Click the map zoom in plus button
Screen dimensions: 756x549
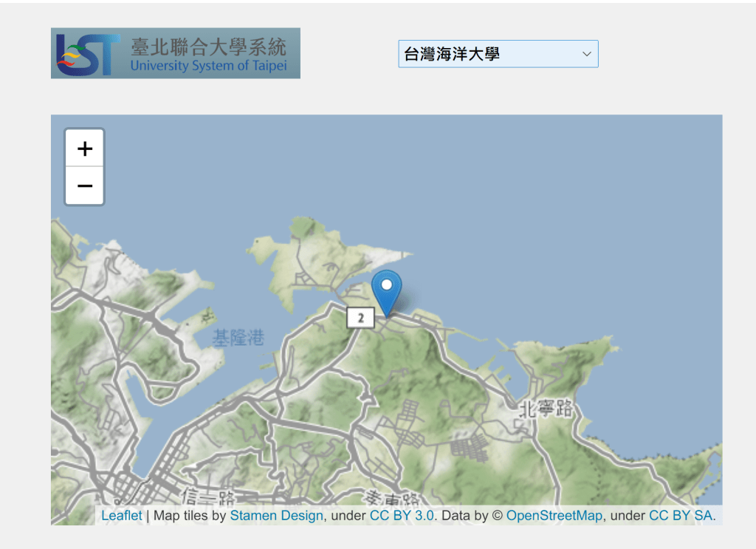click(x=85, y=149)
